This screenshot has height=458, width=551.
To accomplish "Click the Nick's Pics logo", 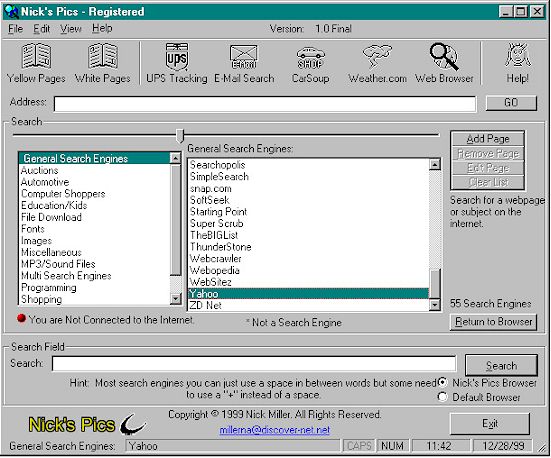I will [87, 424].
